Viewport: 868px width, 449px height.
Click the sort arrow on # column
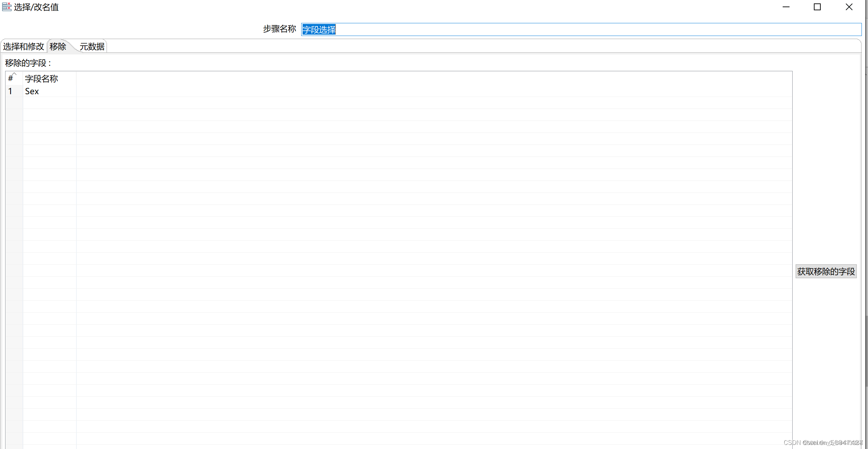click(14, 74)
